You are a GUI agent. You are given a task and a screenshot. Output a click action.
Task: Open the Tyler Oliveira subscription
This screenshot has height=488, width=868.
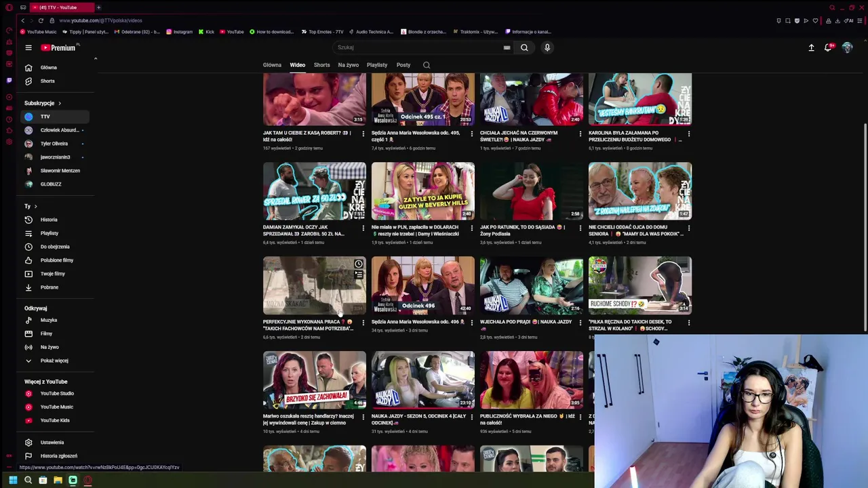(x=56, y=144)
